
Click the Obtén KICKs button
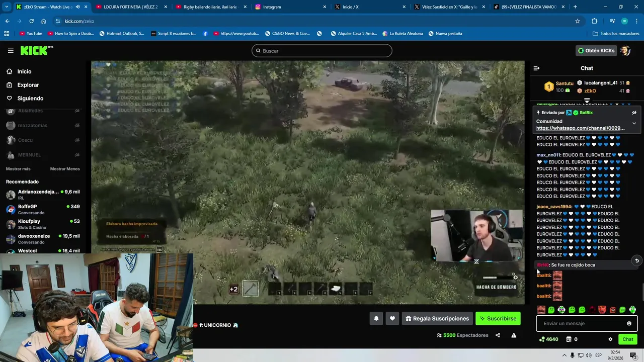596,51
